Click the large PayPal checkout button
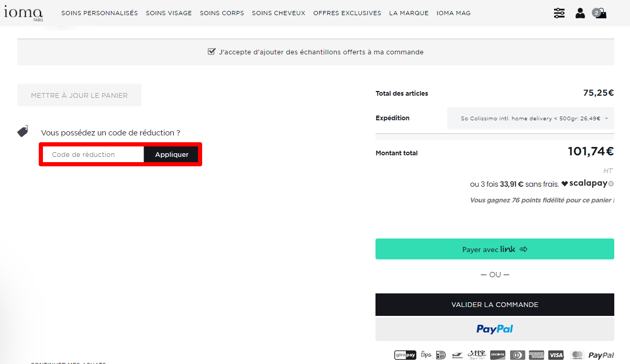630x364 pixels. point(495,329)
